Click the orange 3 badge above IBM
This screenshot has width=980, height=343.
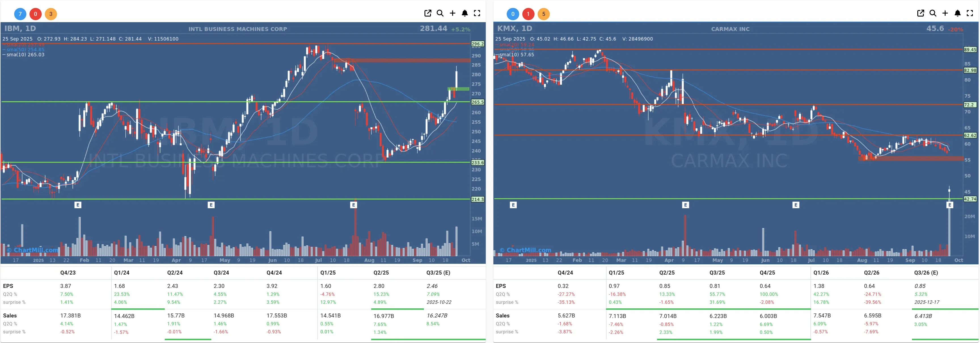tap(50, 14)
